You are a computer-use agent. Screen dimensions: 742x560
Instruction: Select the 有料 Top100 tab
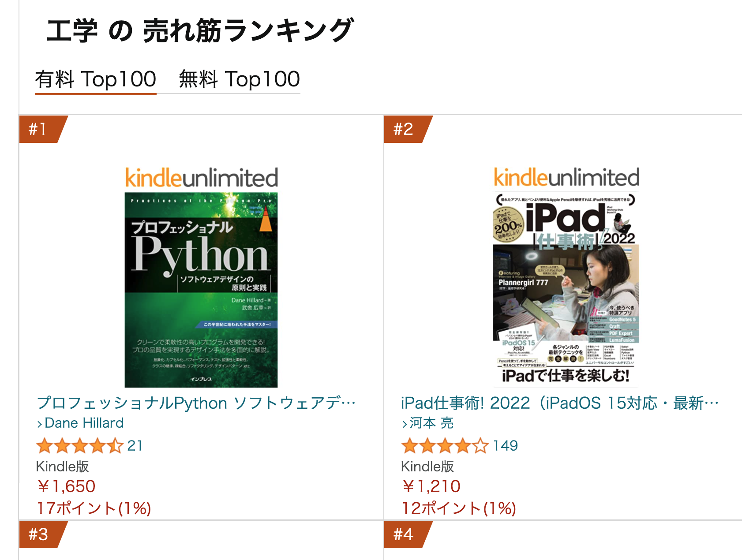pos(96,80)
